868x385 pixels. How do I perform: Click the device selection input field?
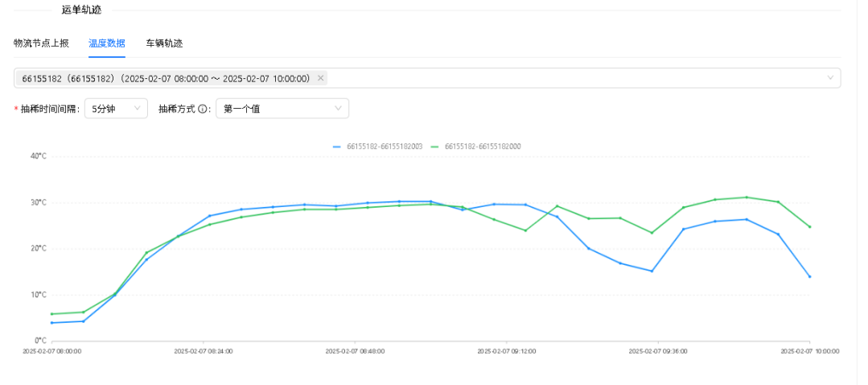[x=563, y=78]
